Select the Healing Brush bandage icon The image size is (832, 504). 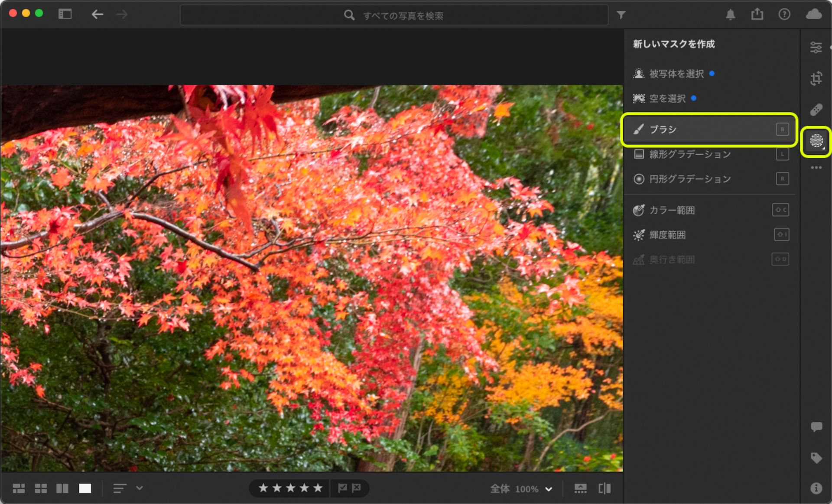point(816,110)
